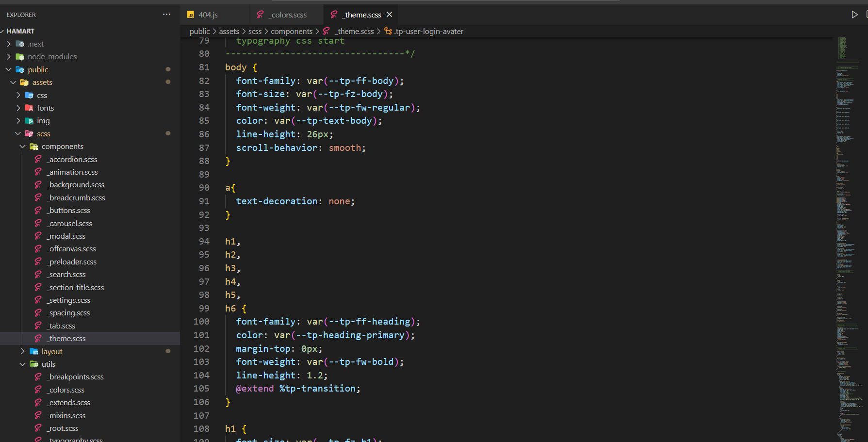This screenshot has width=868, height=442.
Task: Open _modal.scss file
Action: coord(66,236)
